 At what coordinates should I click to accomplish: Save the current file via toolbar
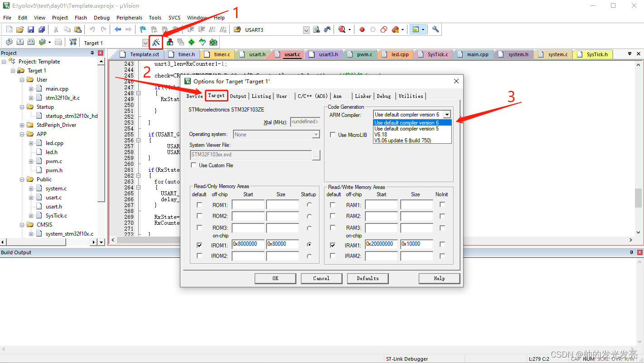coord(31,29)
